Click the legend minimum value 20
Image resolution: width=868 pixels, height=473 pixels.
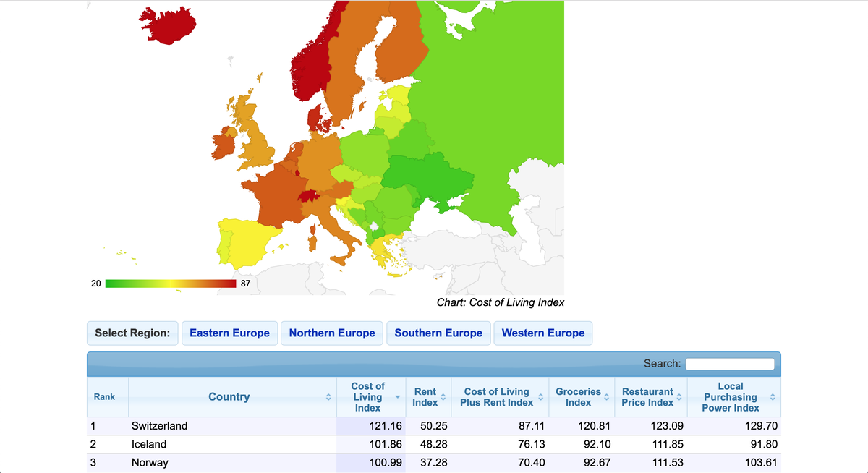click(x=96, y=284)
